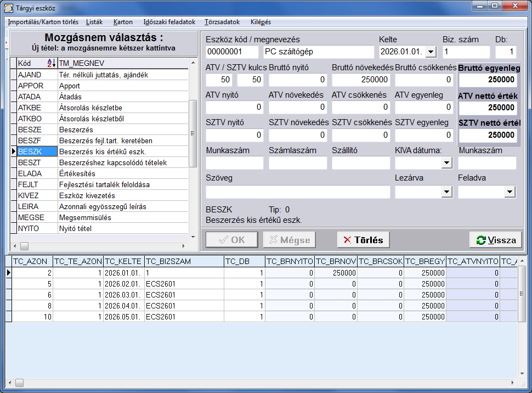Click the Mégse cancel button
Viewport: 532px width, 393px height.
pyautogui.click(x=290, y=240)
